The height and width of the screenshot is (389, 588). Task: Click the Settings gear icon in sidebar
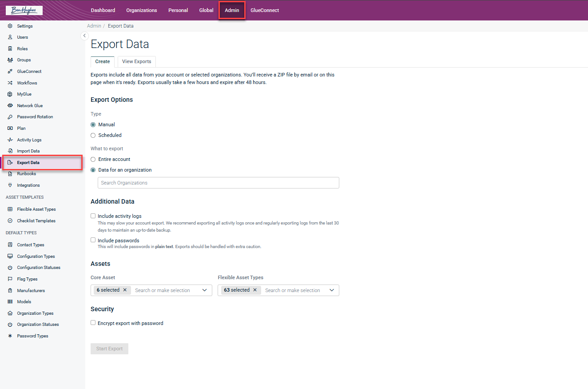pyautogui.click(x=10, y=26)
